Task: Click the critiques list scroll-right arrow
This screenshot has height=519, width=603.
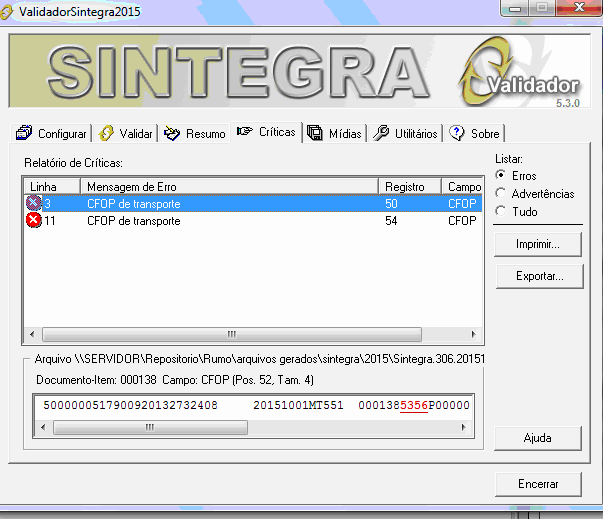Action: click(x=473, y=334)
